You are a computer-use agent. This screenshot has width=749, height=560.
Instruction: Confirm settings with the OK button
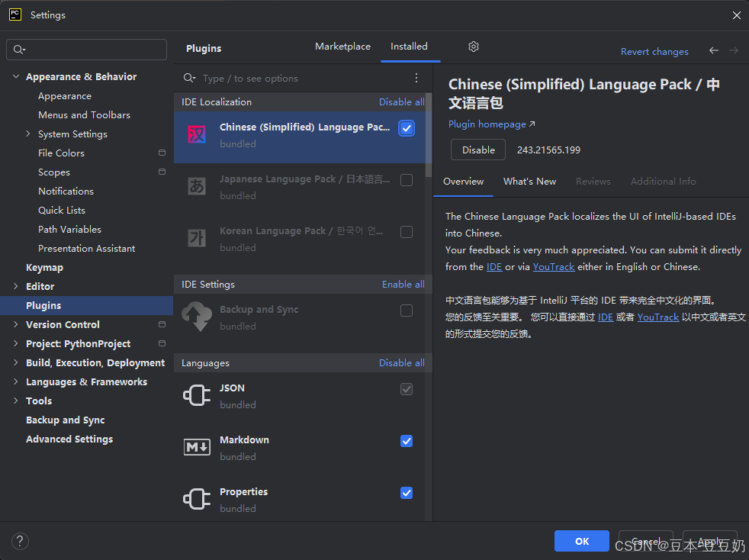point(582,541)
